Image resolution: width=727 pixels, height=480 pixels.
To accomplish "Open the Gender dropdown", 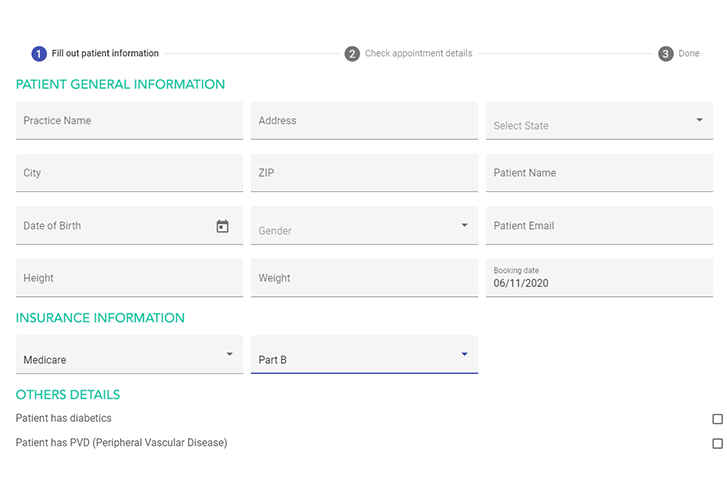I will point(464,226).
